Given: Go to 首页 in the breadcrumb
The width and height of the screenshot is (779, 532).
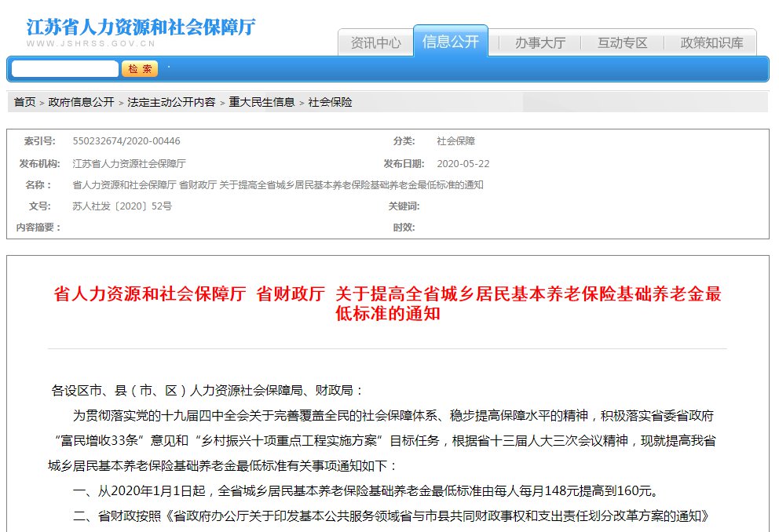Looking at the screenshot, I should coord(24,102).
